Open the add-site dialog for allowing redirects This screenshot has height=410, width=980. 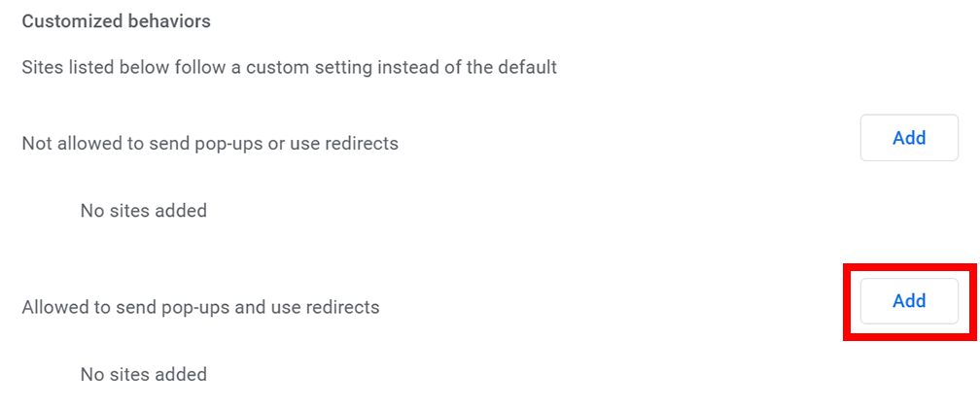(909, 301)
